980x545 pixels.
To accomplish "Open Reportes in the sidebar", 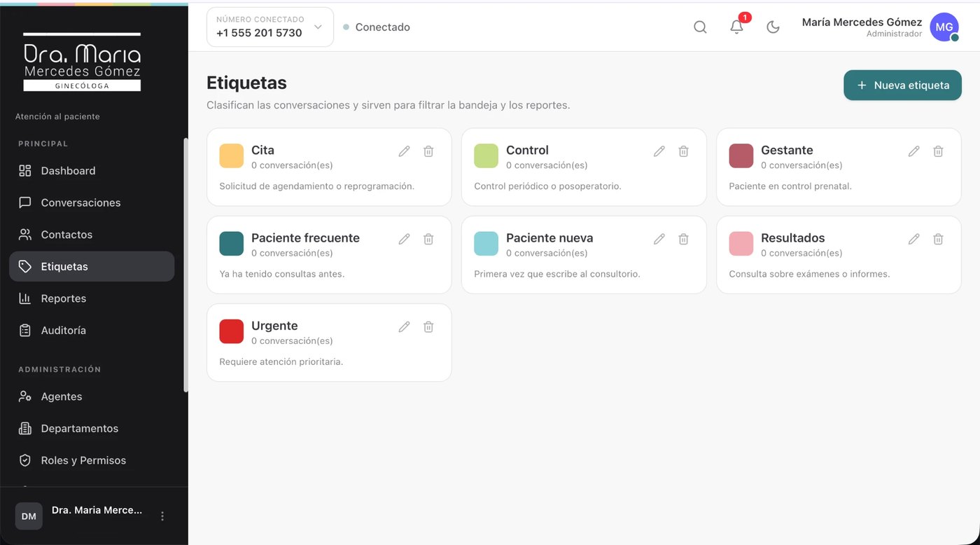I will pyautogui.click(x=92, y=298).
